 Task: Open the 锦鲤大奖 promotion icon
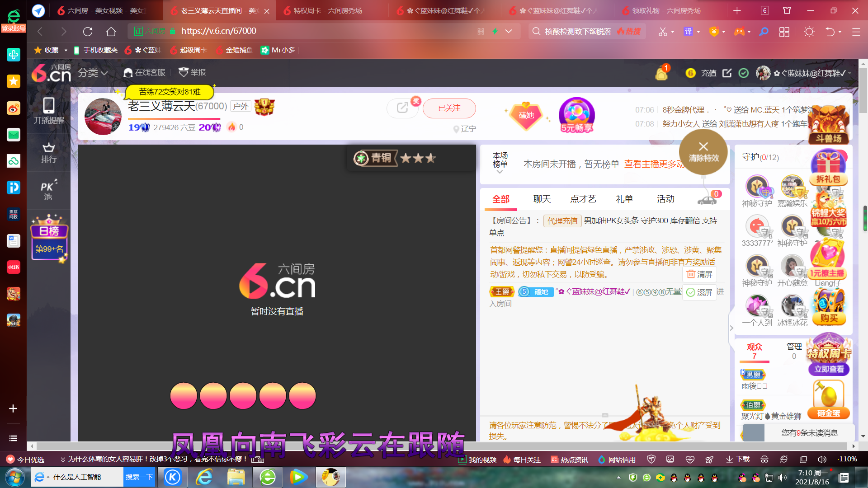828,208
